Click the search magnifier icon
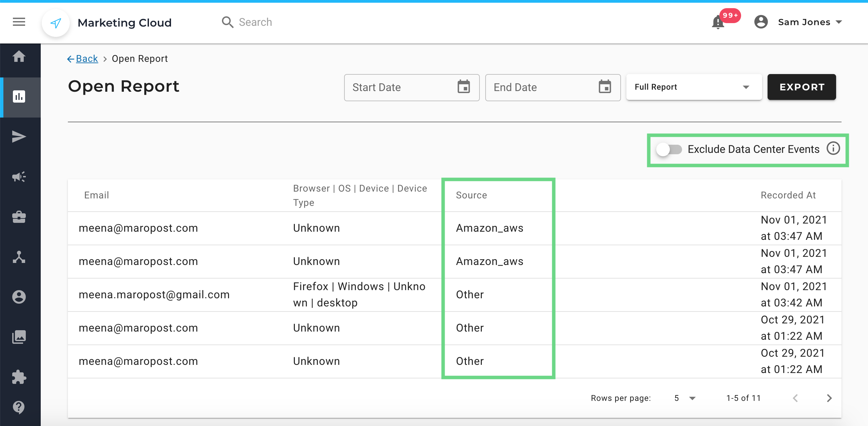The height and width of the screenshot is (426, 868). coord(227,22)
